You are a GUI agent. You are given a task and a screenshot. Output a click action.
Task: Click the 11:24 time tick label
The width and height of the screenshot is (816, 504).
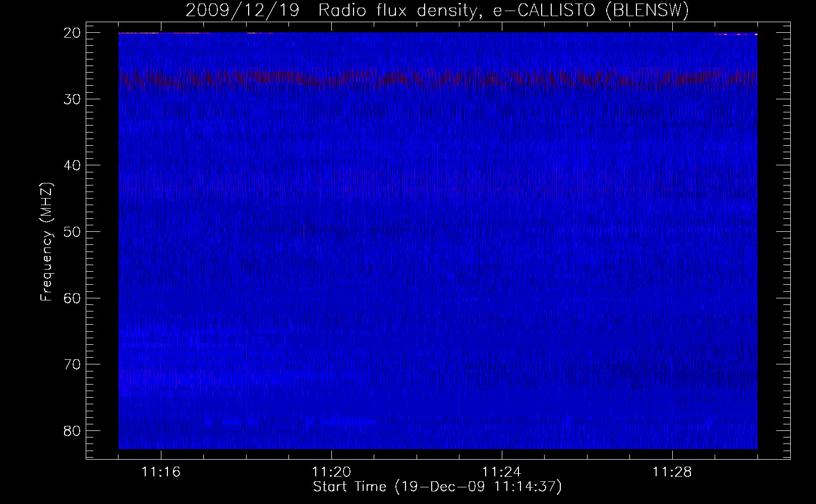[x=502, y=472]
